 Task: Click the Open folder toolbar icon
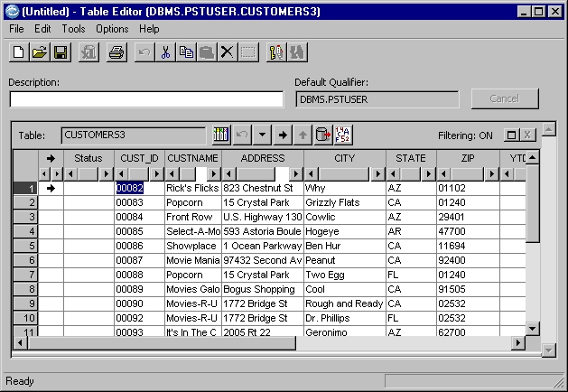click(x=40, y=52)
